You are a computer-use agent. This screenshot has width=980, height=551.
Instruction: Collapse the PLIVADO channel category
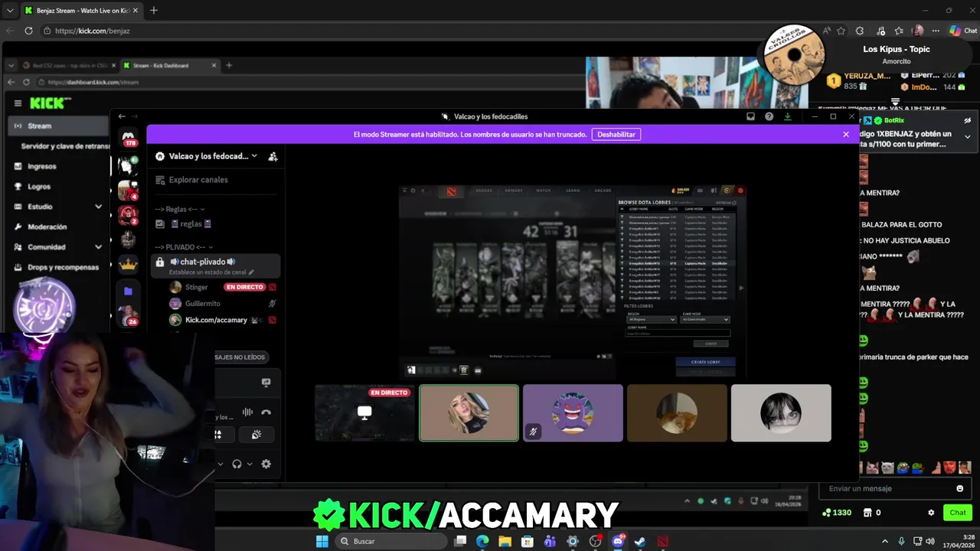click(x=182, y=247)
